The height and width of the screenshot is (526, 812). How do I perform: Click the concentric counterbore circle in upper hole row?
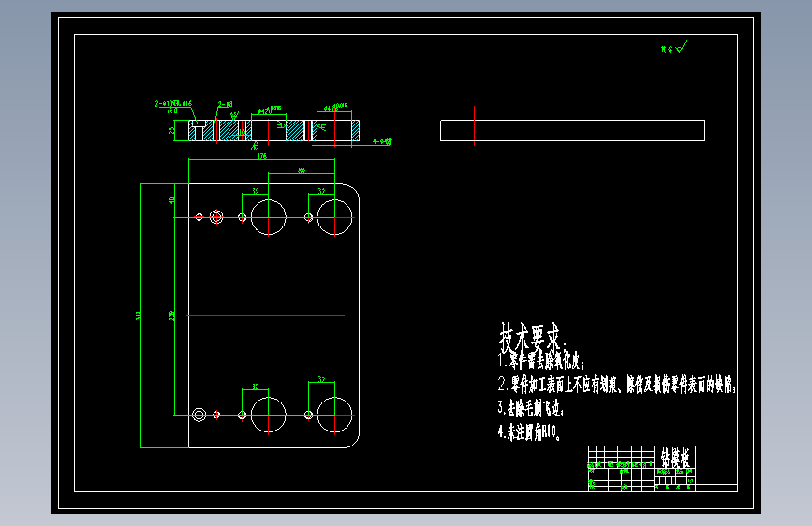tap(216, 217)
